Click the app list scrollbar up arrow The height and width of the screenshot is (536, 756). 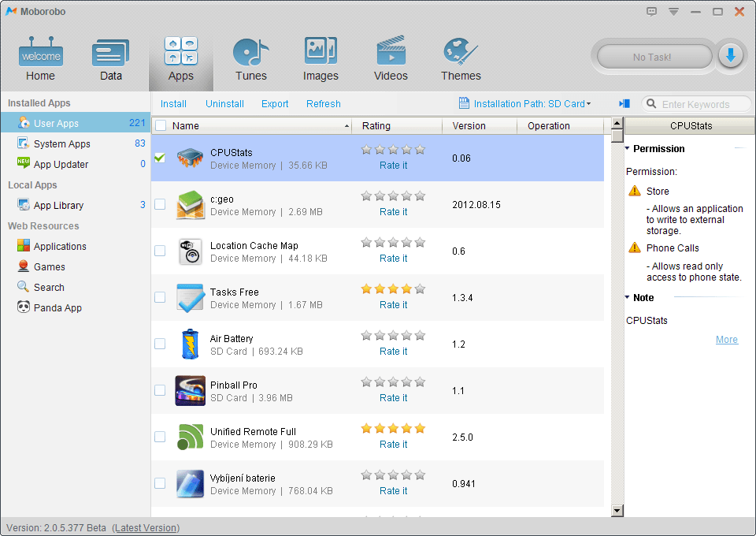click(x=617, y=124)
